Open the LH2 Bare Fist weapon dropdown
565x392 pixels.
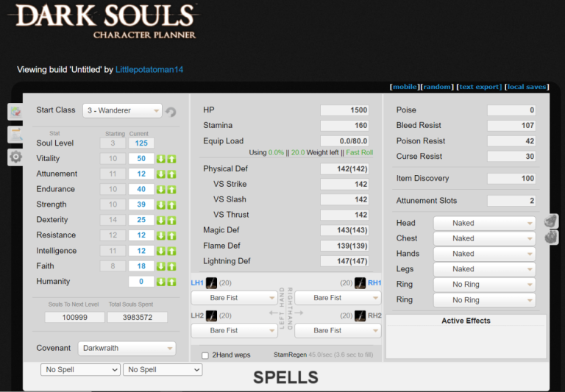pos(234,331)
